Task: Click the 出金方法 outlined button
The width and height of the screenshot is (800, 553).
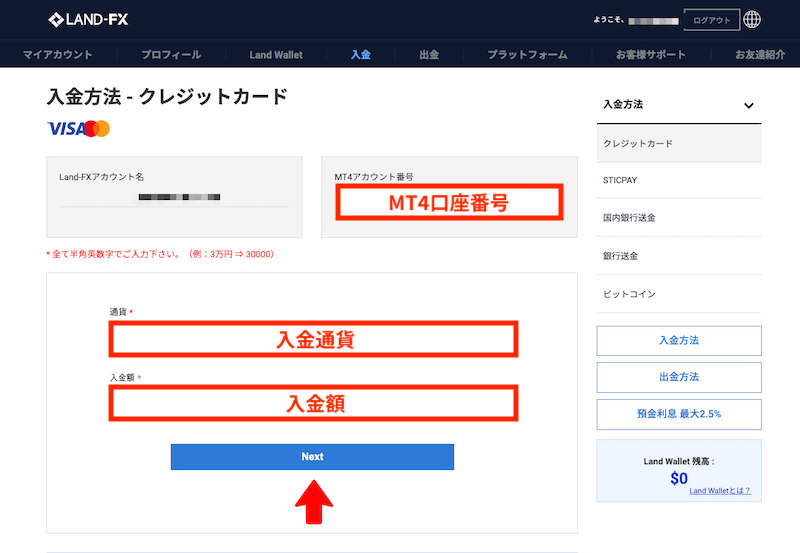Action: (679, 377)
